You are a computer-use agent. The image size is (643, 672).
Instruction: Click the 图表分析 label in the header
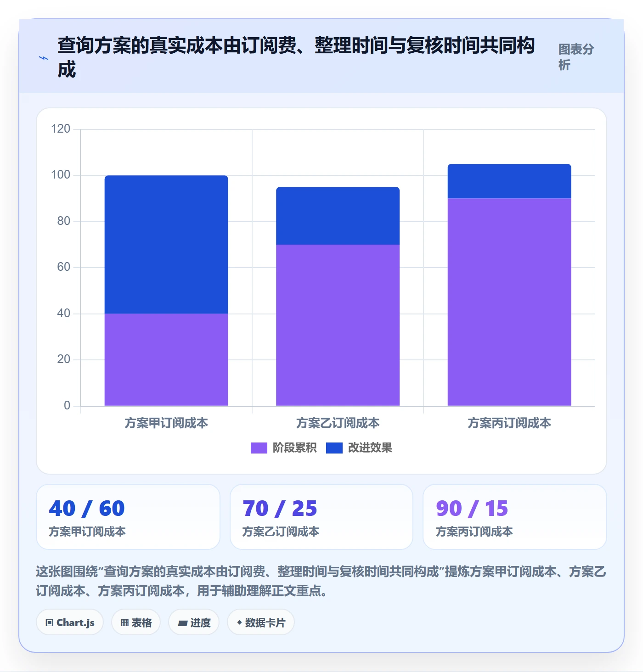[x=576, y=57]
